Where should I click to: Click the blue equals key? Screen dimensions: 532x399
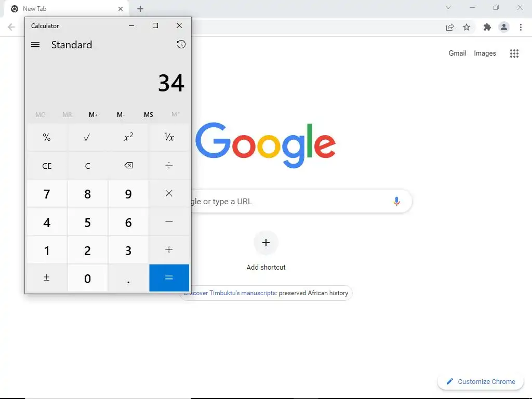pos(169,278)
